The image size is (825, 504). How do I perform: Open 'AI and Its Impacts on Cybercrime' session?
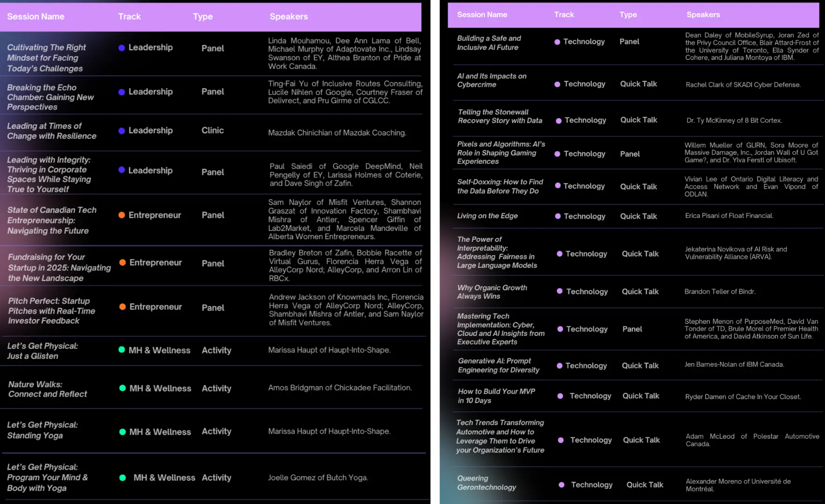click(491, 80)
